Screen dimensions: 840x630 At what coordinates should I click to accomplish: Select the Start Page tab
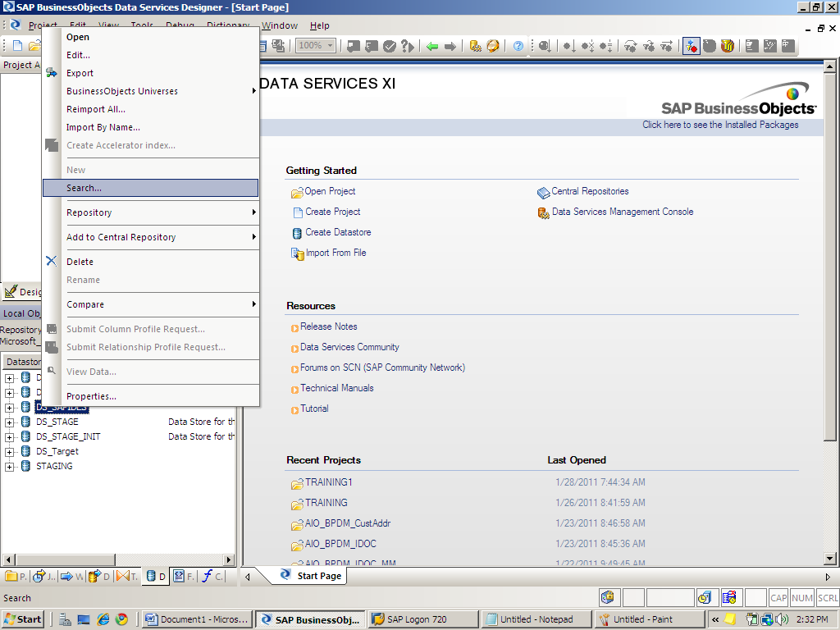[x=311, y=576]
